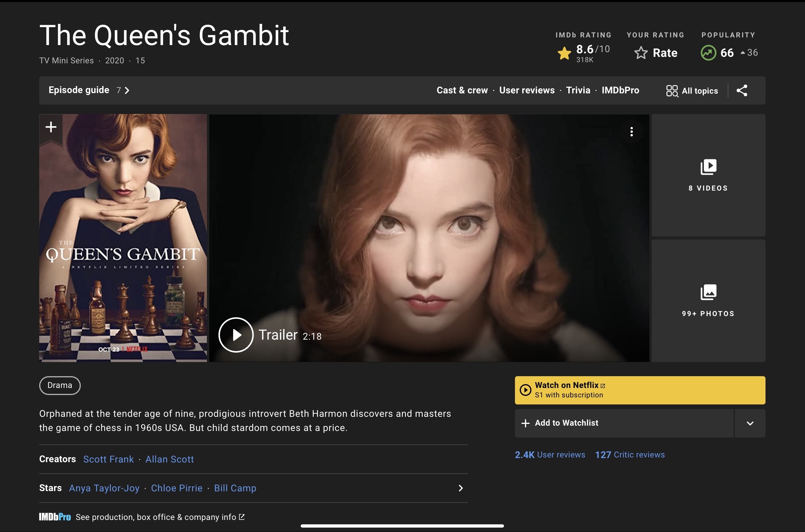Viewport: 805px width, 532px height.
Task: Select the Drama genre chip
Action: click(x=60, y=385)
